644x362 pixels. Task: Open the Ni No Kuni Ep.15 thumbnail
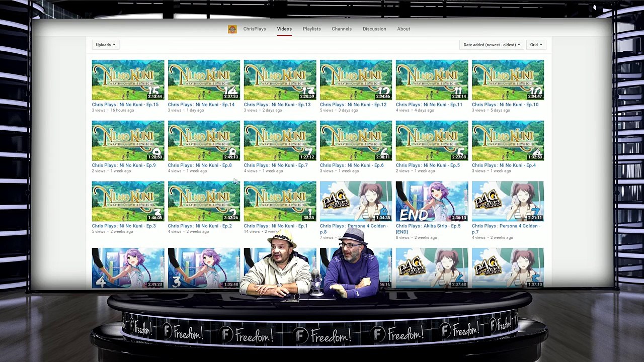point(128,80)
